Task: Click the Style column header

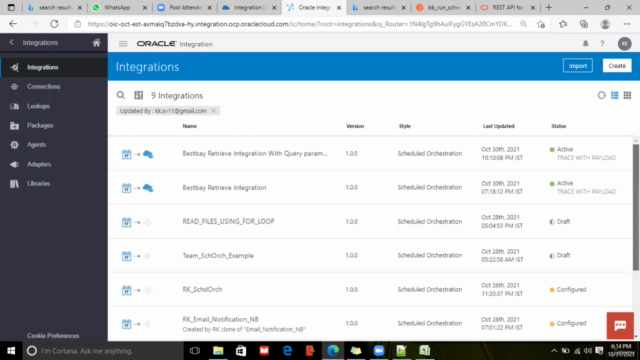Action: (404, 126)
